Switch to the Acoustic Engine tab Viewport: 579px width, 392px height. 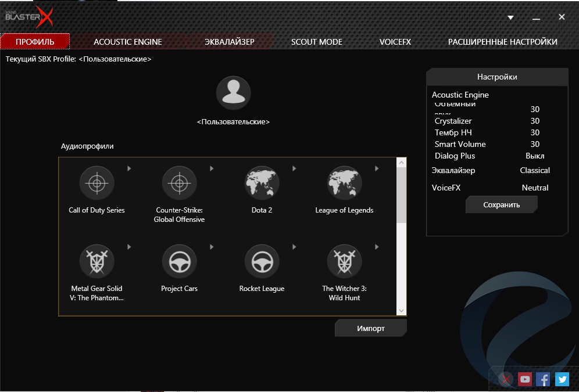tap(128, 42)
